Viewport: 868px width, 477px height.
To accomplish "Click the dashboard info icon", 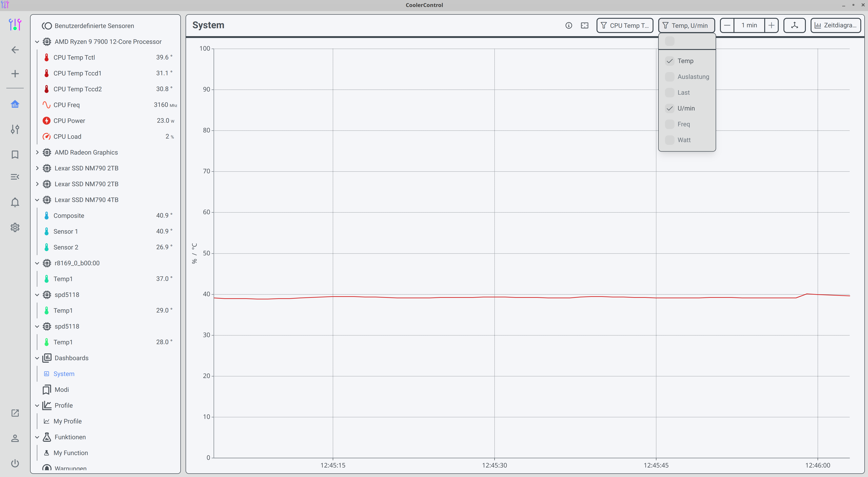I will 568,26.
